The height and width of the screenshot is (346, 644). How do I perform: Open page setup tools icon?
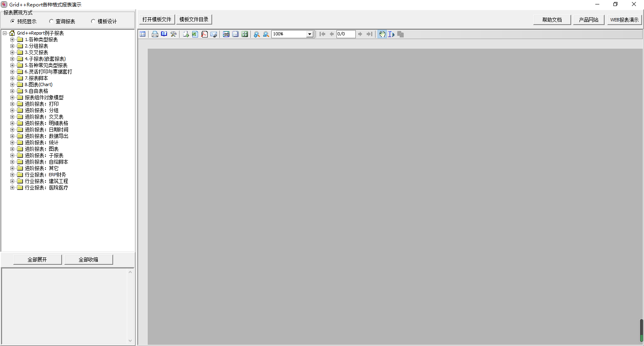click(x=173, y=34)
